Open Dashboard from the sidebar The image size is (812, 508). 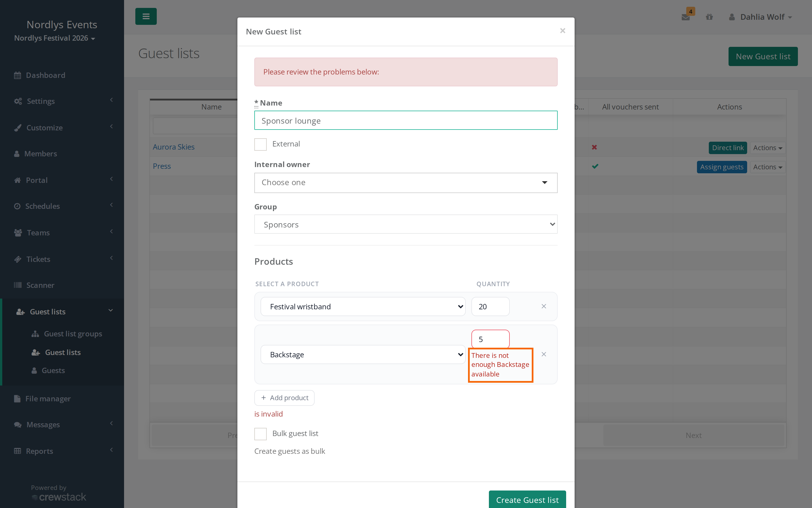(62, 75)
